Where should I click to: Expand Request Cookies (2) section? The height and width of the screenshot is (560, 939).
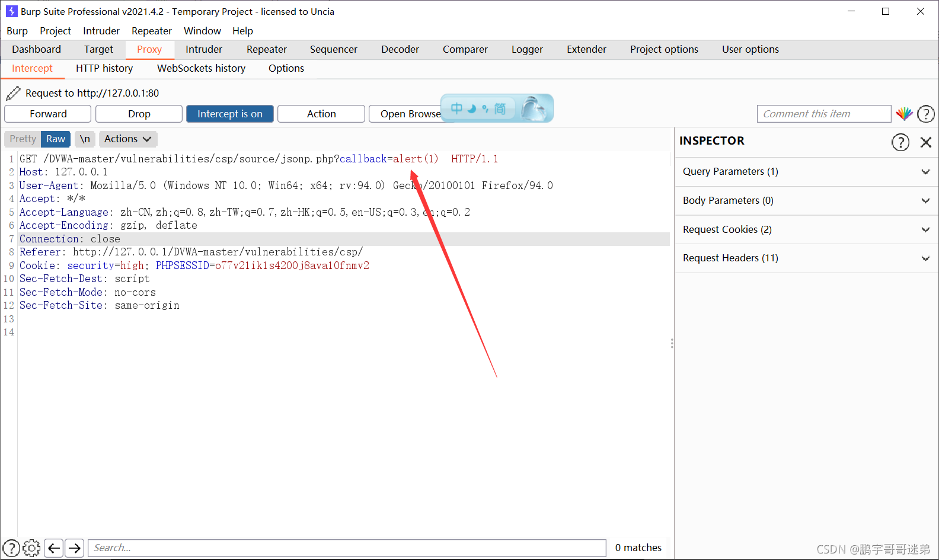pos(806,229)
